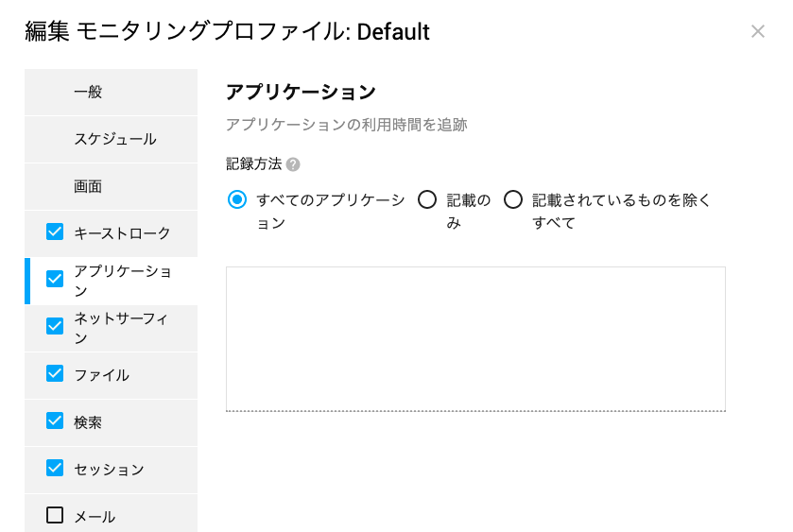Viewport: 793px width, 532px height.
Task: Uncheck the ファイル monitoring checkbox
Action: click(x=55, y=373)
